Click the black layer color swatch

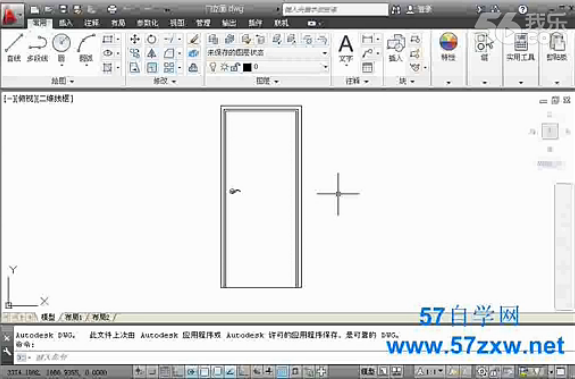(x=247, y=67)
